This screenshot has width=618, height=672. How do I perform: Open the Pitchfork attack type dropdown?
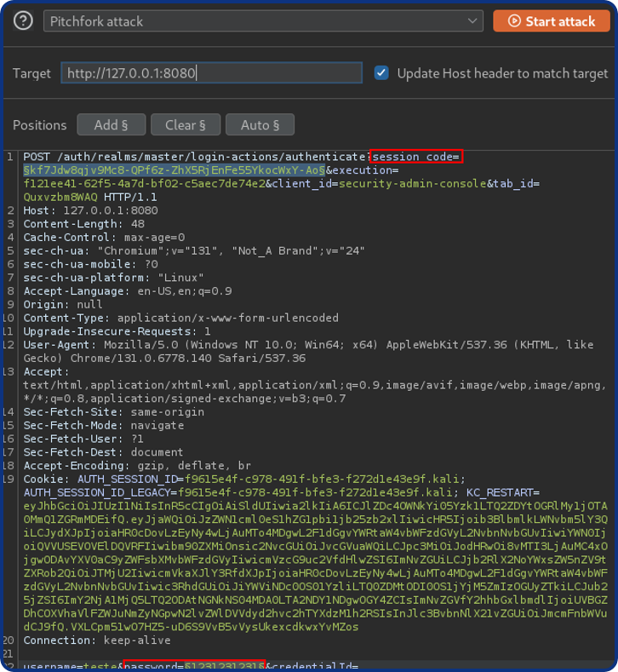(263, 21)
